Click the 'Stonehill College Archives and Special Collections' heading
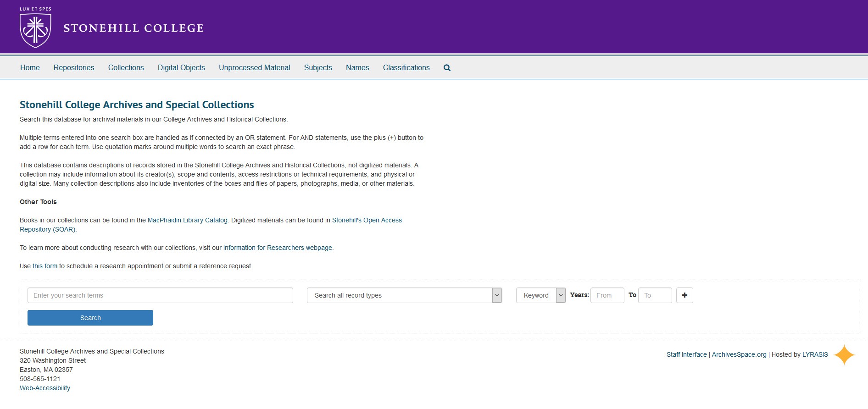 coord(137,105)
